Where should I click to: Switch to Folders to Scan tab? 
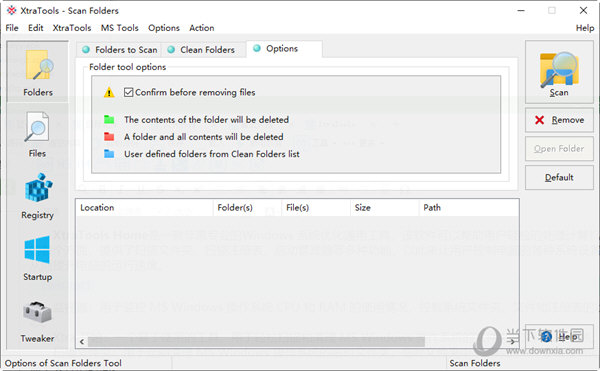(120, 50)
